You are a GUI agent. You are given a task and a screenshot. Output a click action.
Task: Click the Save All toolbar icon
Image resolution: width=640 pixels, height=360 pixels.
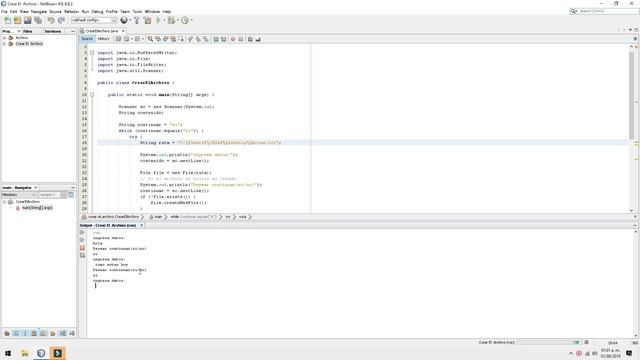(x=38, y=20)
